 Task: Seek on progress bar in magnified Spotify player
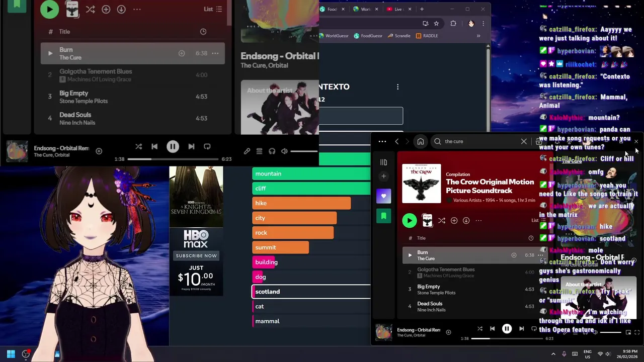click(173, 159)
